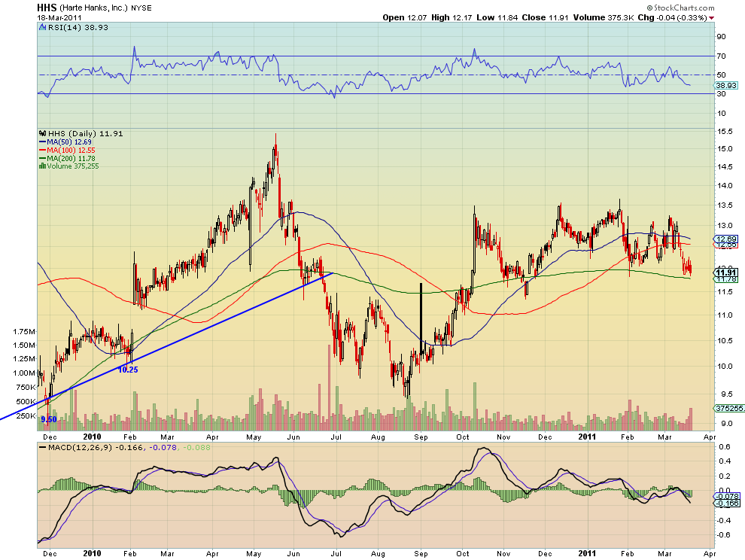Click the Open 12.07 value
The height and width of the screenshot is (560, 745).
tap(406, 17)
